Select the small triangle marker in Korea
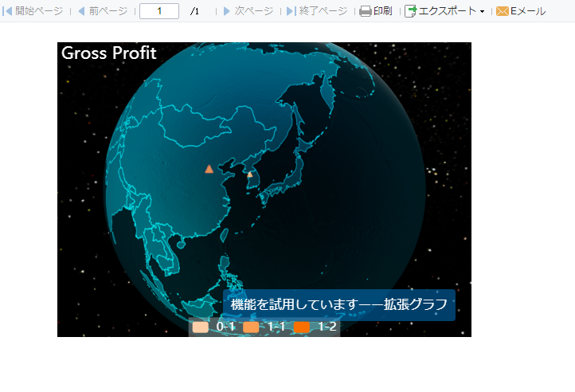This screenshot has height=392, width=575. 250,174
